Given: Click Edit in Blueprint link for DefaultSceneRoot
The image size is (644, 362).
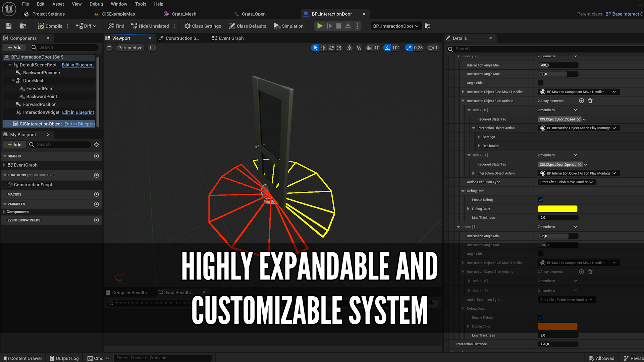Looking at the screenshot, I should click(x=78, y=65).
